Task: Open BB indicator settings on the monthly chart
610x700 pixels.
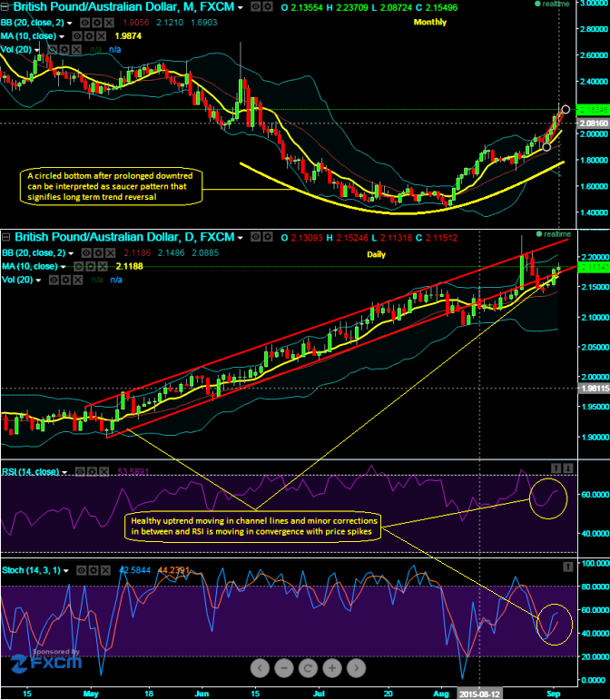Action: 97,23
